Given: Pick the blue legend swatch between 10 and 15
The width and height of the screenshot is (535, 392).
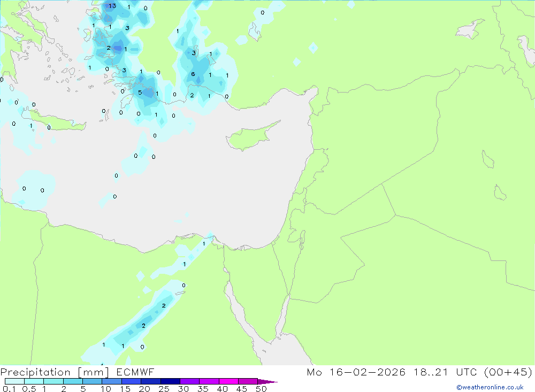Looking at the screenshot, I should 112,381.
